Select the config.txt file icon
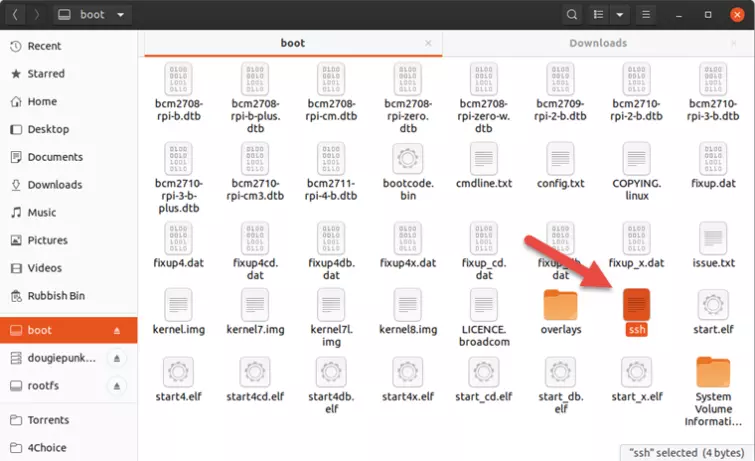 point(560,158)
